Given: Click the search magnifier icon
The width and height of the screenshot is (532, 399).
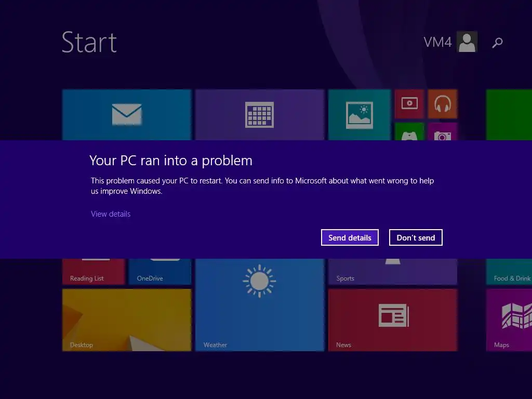Looking at the screenshot, I should click(497, 43).
